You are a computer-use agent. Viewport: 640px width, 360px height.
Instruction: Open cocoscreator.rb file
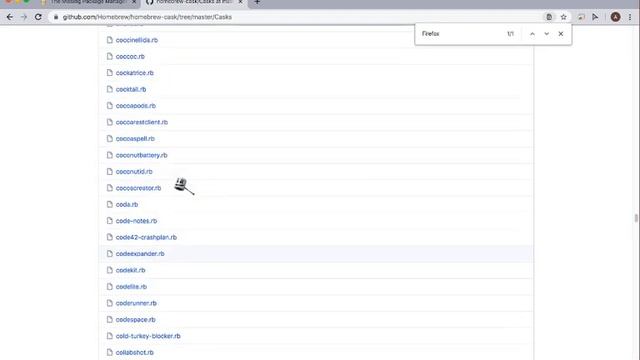(138, 188)
